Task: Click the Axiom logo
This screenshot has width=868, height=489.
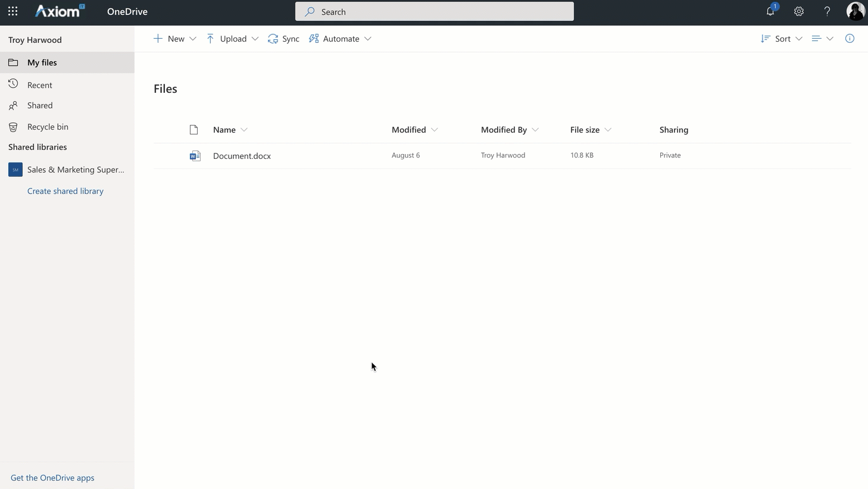Action: coord(60,11)
